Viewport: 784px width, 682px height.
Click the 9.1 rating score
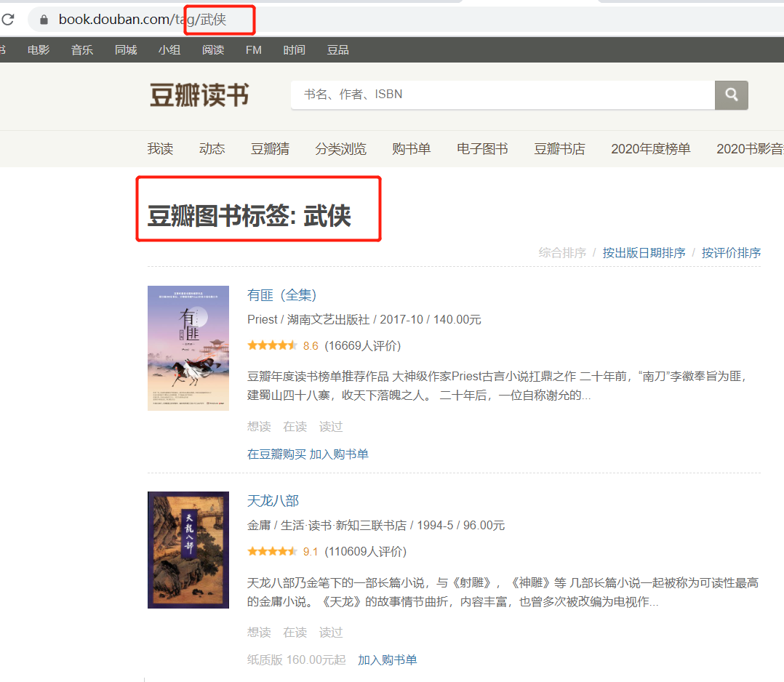coord(311,552)
